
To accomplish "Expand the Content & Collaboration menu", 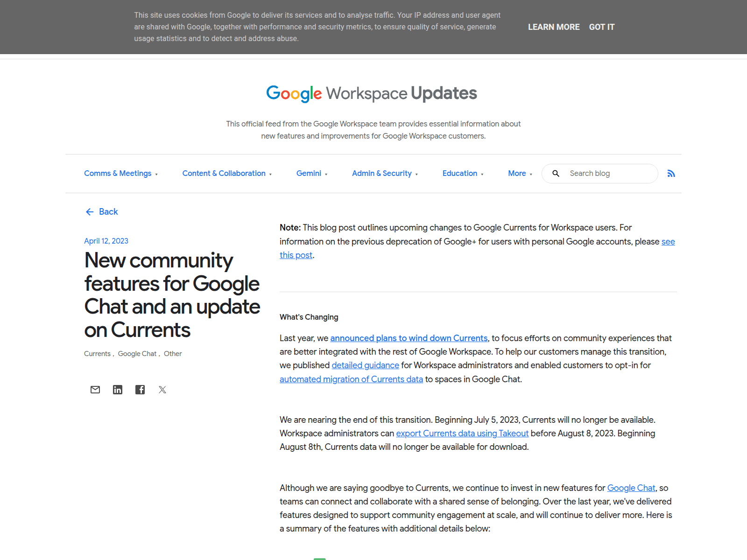I will (x=227, y=174).
